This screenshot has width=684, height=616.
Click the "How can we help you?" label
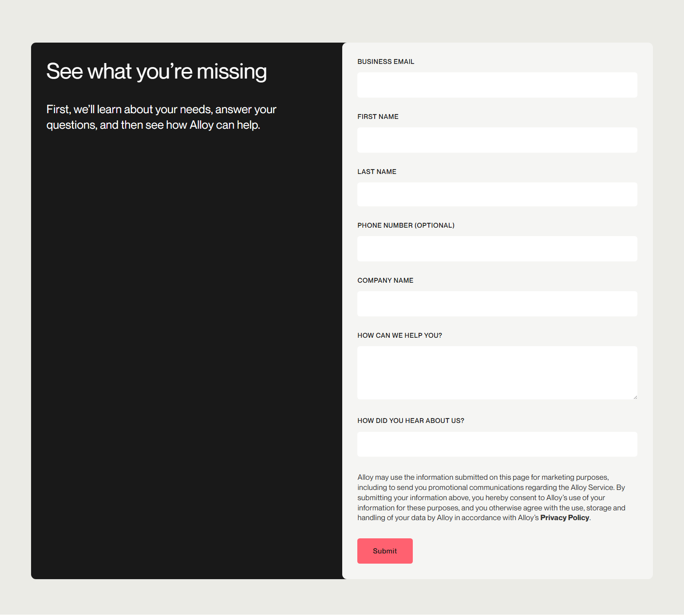tap(399, 336)
